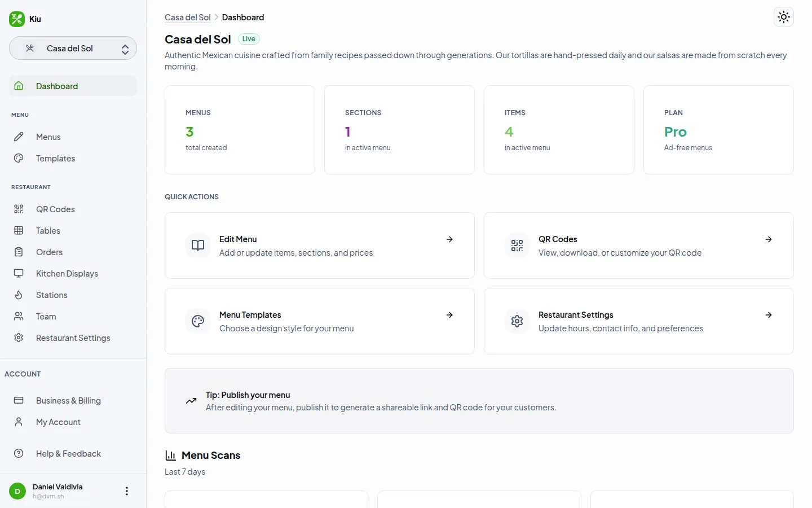Open the Casa del Sol restaurant switcher
The width and height of the screenshot is (812, 508).
[x=73, y=49]
